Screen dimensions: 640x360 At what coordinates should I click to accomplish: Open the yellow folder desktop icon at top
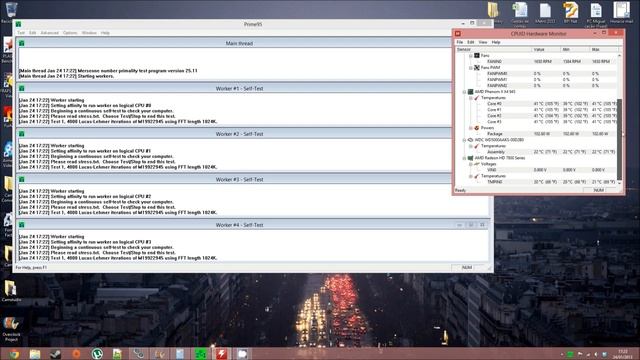tap(493, 10)
